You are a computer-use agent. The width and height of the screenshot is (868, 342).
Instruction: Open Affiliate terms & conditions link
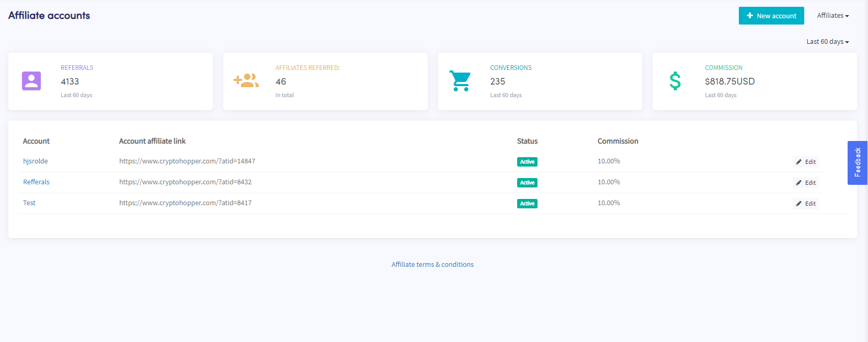[x=432, y=265]
